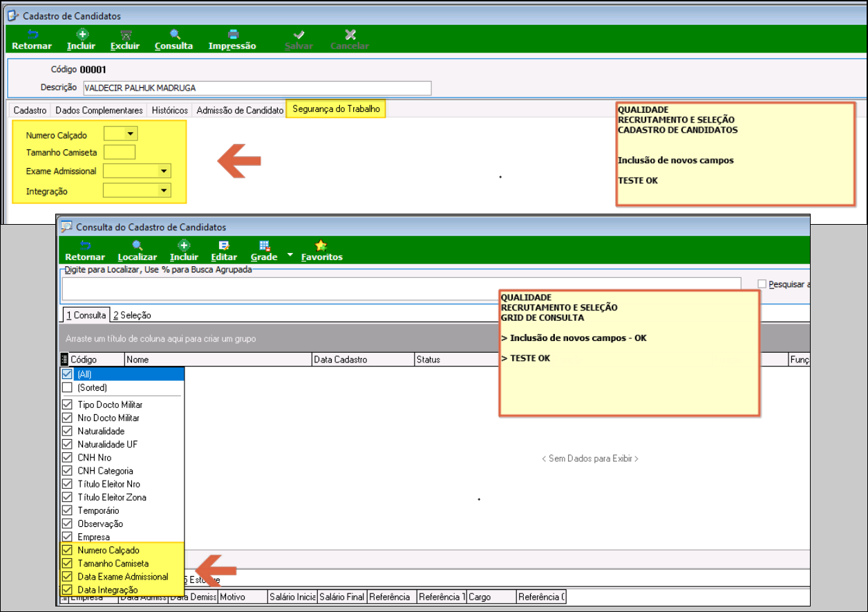868x612 pixels.
Task: Click the Editar toolbar icon
Action: coord(224,245)
